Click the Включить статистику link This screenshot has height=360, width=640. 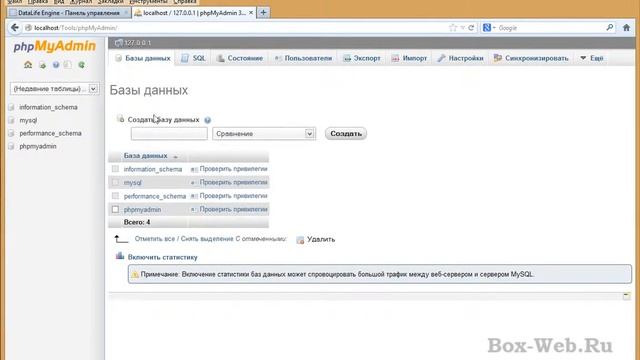point(162,257)
